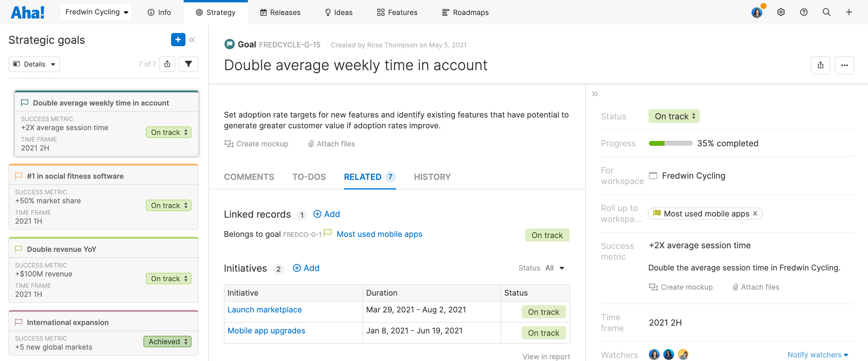Open the Info section

pos(159,12)
